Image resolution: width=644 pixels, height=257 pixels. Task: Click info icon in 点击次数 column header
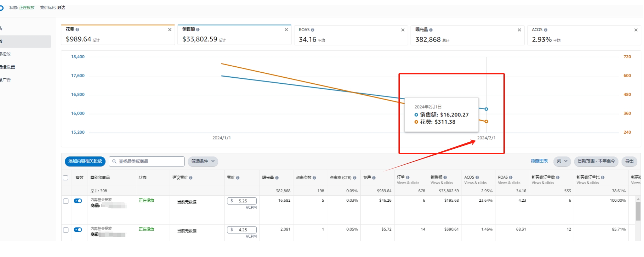coord(314,178)
